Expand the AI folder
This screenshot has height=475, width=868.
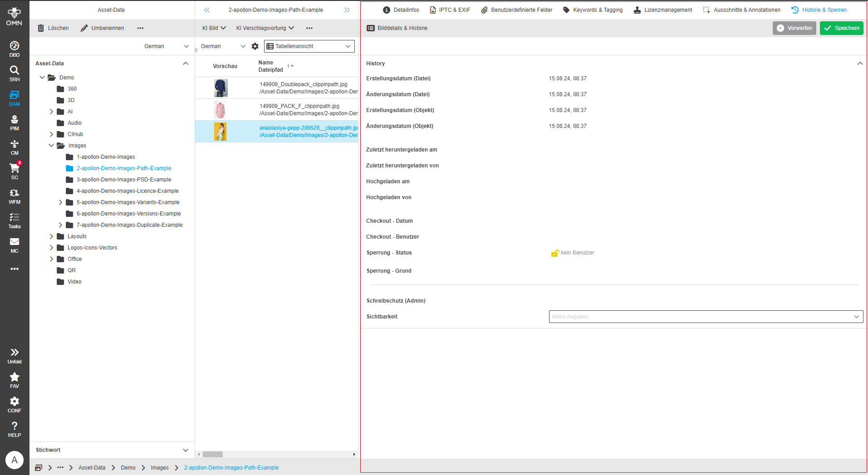51,112
